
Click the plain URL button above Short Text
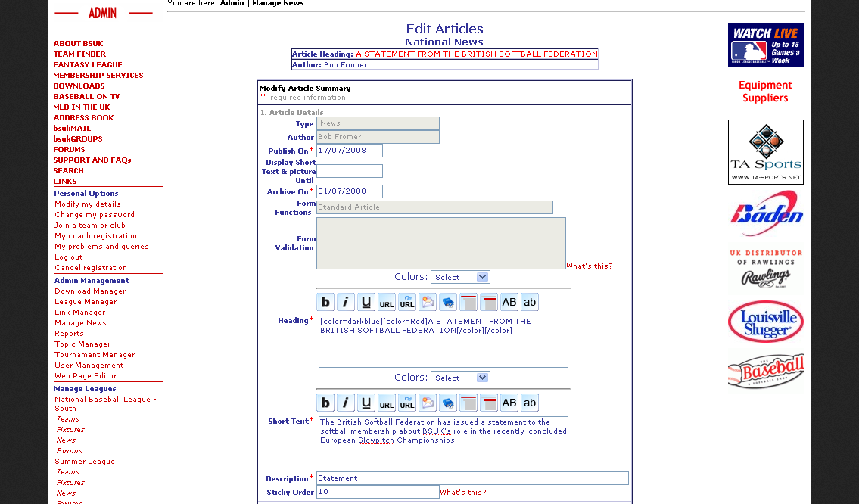(x=387, y=403)
